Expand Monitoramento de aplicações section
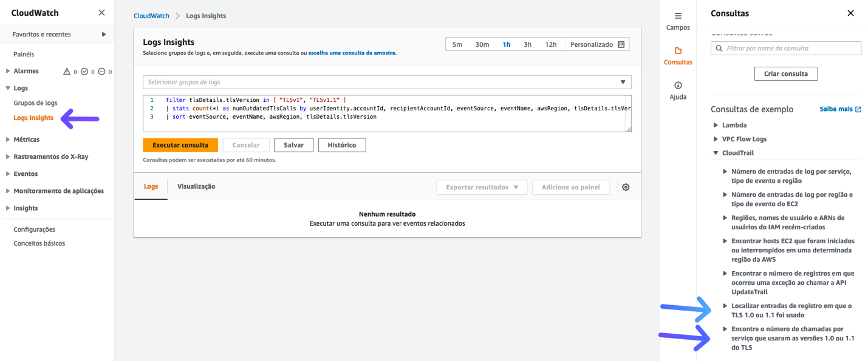868x361 pixels. click(8, 191)
